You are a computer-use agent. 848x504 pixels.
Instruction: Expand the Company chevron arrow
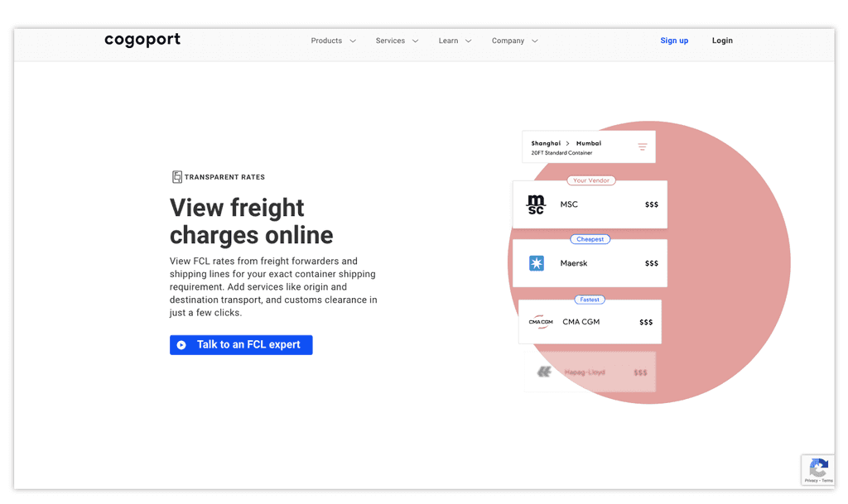coord(535,41)
